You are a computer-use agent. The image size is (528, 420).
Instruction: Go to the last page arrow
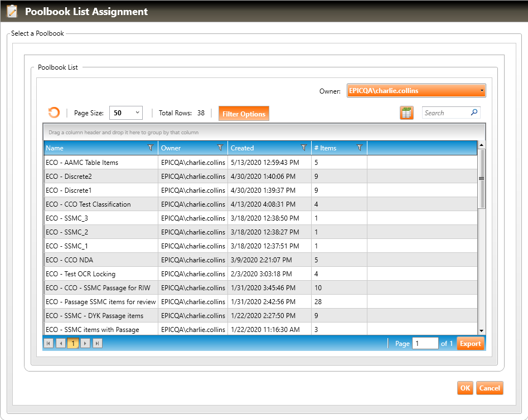(x=97, y=344)
